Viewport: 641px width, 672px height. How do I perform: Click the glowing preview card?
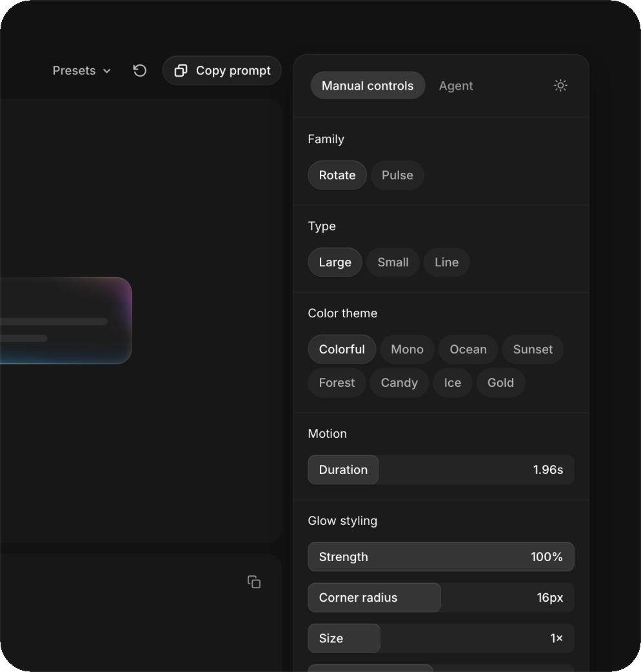(66, 321)
